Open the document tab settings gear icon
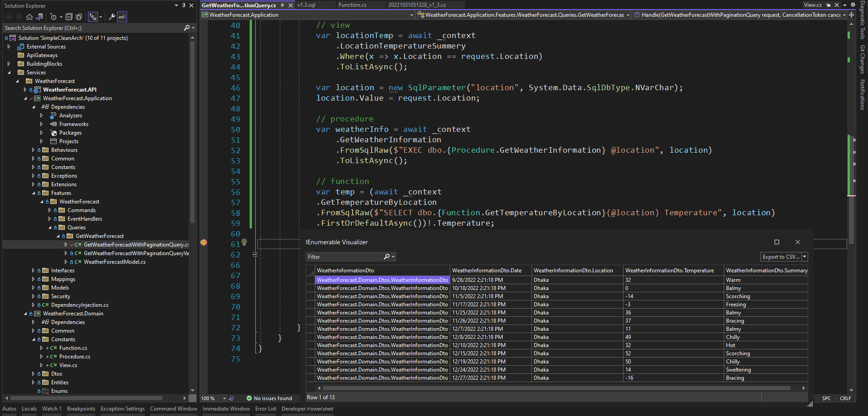 coord(853,5)
